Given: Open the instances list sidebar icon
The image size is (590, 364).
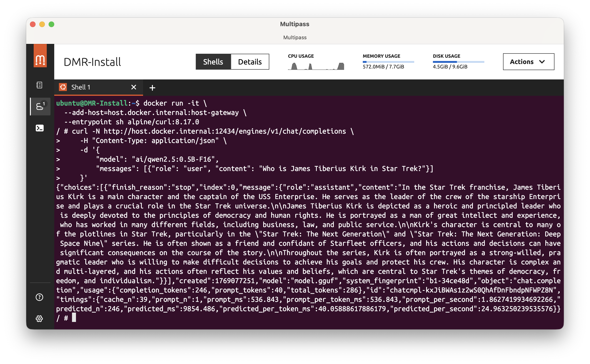Looking at the screenshot, I should [40, 106].
